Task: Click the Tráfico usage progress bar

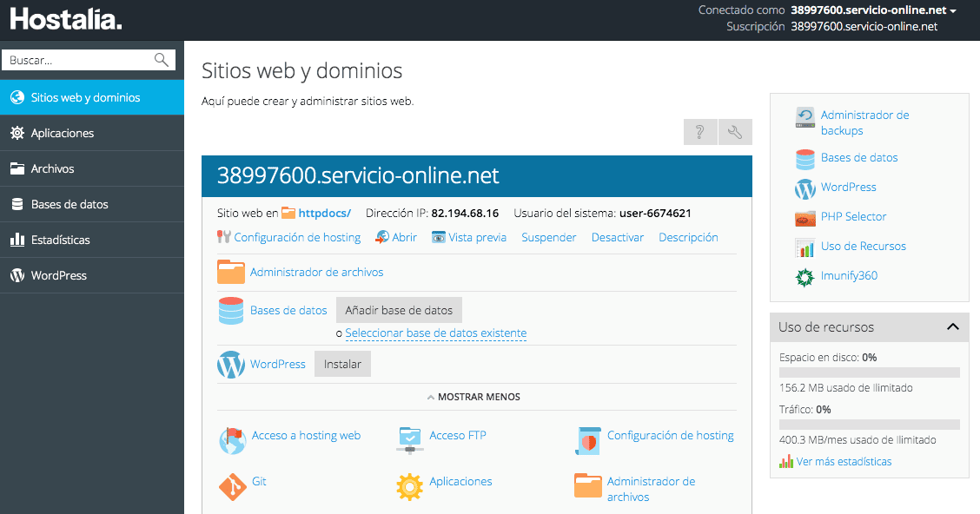Action: pos(870,425)
